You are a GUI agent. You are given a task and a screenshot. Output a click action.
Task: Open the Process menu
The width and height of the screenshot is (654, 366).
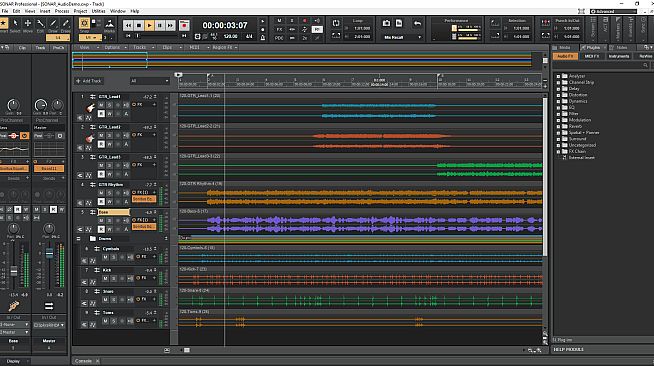[x=62, y=11]
